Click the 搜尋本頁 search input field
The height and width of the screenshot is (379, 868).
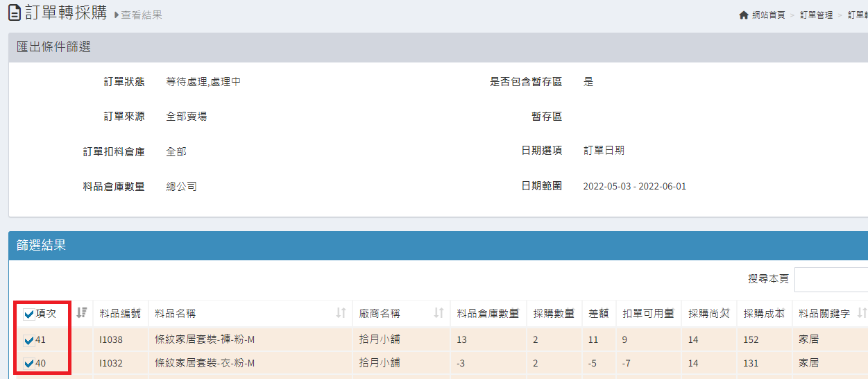(x=831, y=279)
